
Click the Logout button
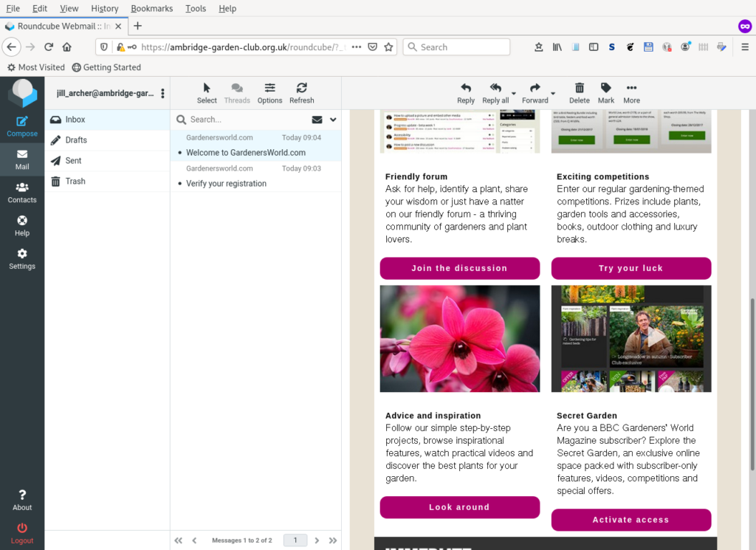coord(21,534)
